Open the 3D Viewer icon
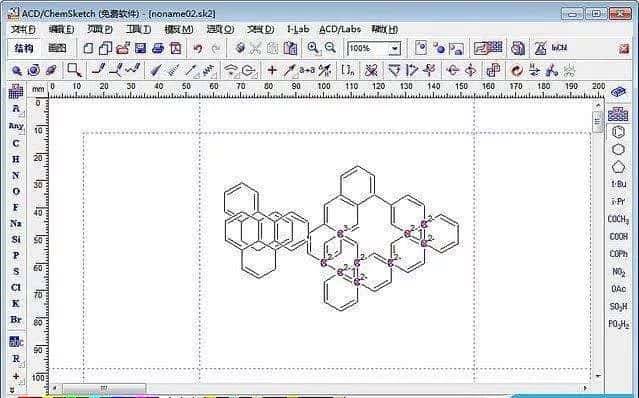The image size is (639, 398). pos(518,48)
